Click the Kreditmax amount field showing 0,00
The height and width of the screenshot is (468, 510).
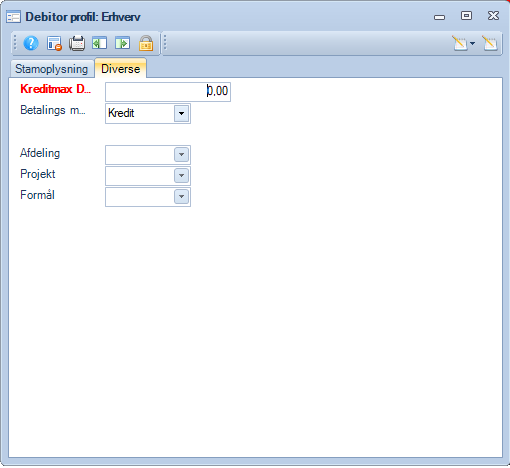tap(168, 92)
